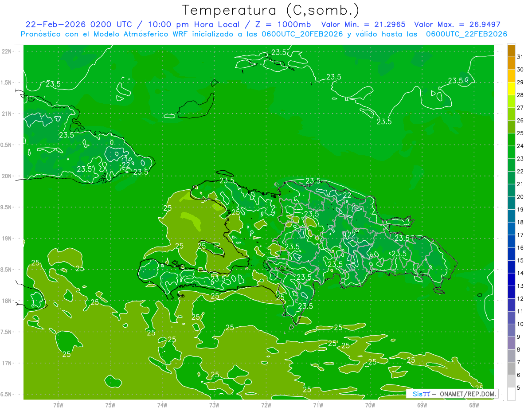Screen dimensions: 532x411
Task: Click the legend value '18'
Action: (x=520, y=222)
